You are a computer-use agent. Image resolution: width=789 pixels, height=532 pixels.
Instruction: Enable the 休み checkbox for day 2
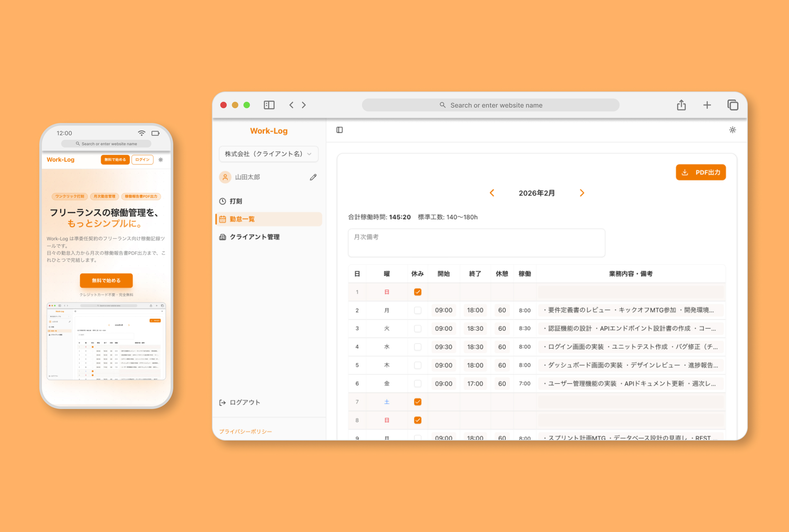418,310
